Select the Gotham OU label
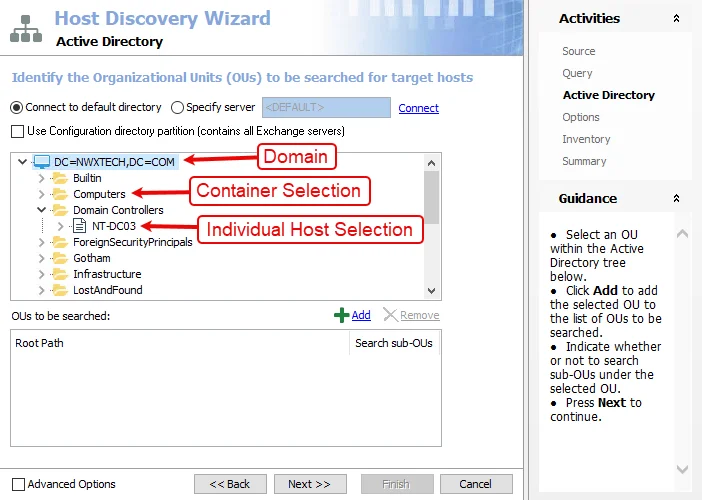 92,258
